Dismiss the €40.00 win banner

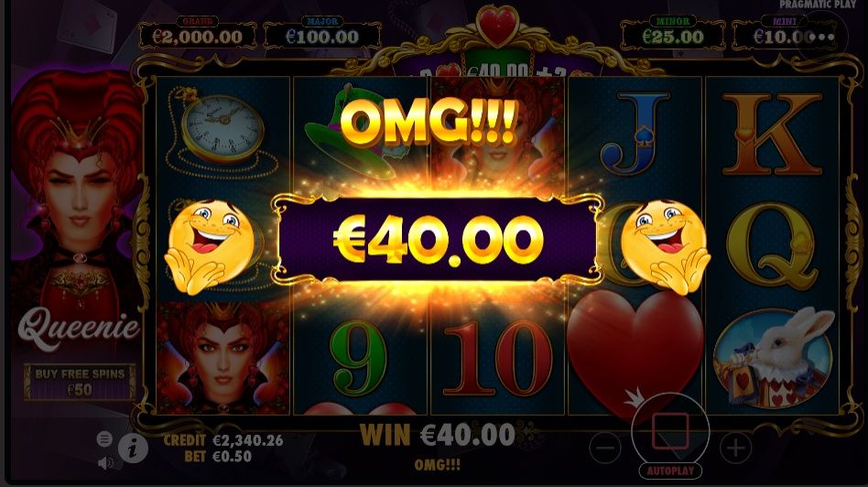(x=438, y=240)
